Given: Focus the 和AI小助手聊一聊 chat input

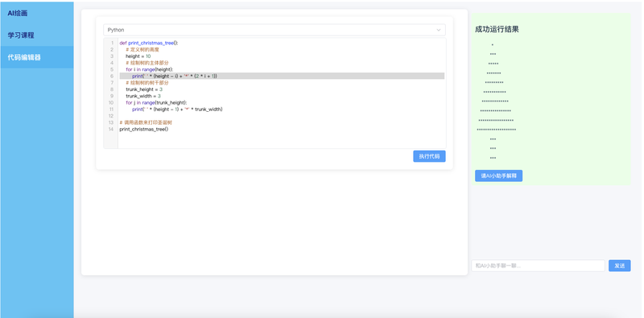Looking at the screenshot, I should [x=538, y=266].
